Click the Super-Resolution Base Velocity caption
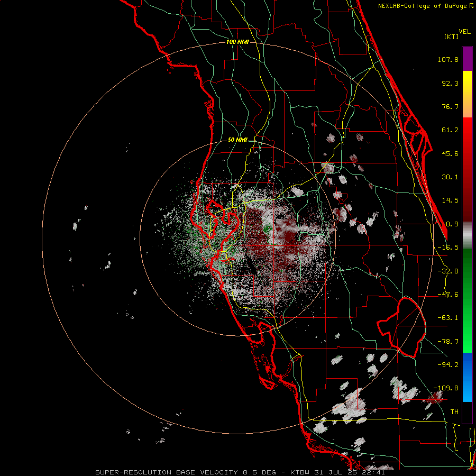The height and width of the screenshot is (476, 476). (x=240, y=472)
